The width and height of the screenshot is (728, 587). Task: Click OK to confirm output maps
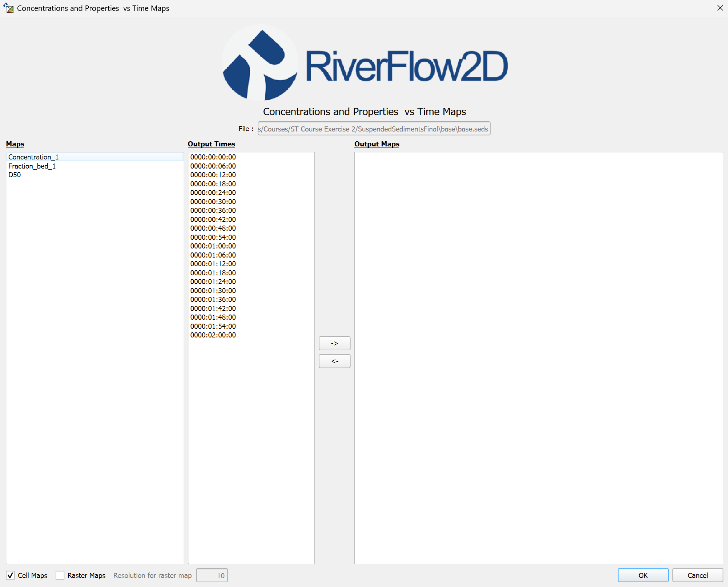pos(643,575)
